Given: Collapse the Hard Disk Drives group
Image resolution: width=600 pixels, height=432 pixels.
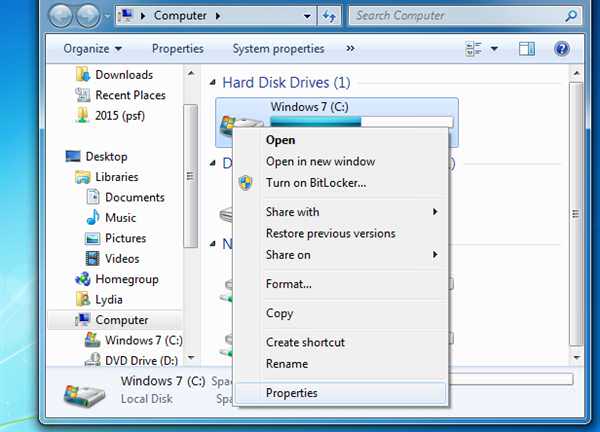Looking at the screenshot, I should 213,82.
